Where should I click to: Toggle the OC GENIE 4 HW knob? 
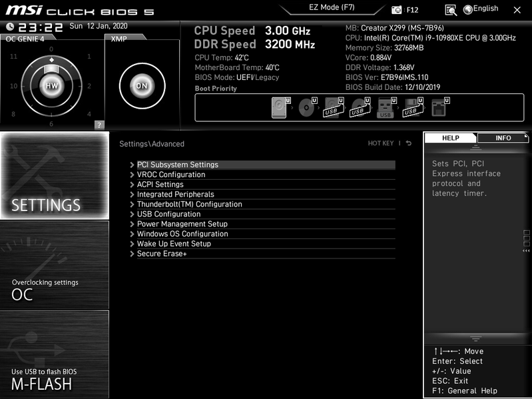click(51, 86)
